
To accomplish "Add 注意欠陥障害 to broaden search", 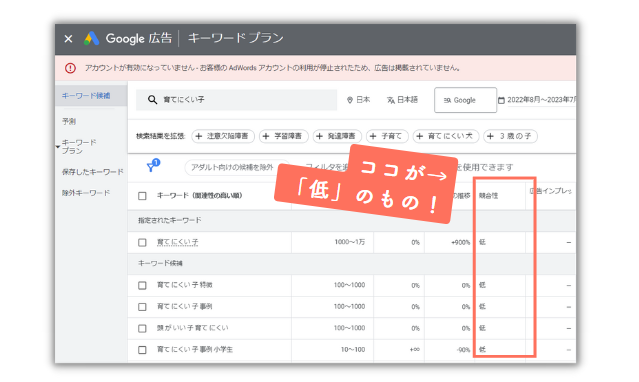I will pos(223,136).
